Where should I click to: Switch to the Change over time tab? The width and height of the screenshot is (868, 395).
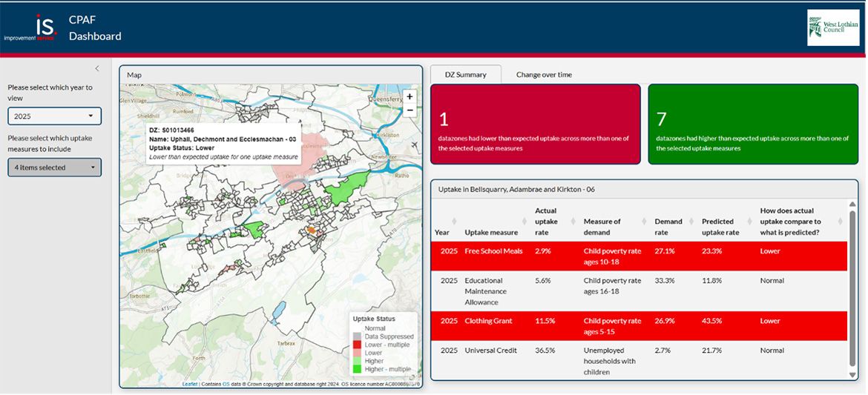pyautogui.click(x=544, y=74)
